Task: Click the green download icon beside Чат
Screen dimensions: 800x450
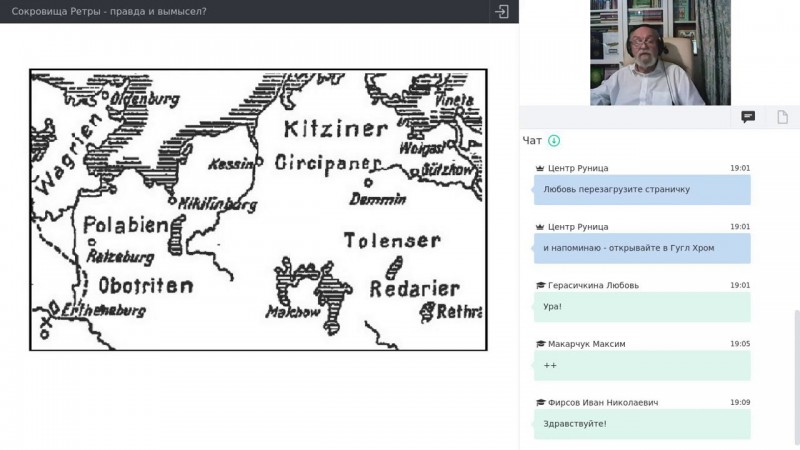Action: pos(554,141)
